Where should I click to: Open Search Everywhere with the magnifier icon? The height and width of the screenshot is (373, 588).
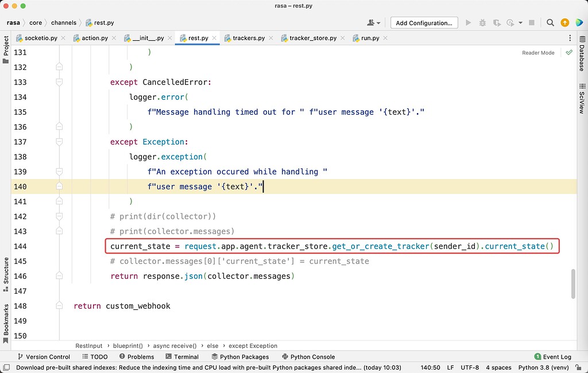[x=550, y=22]
